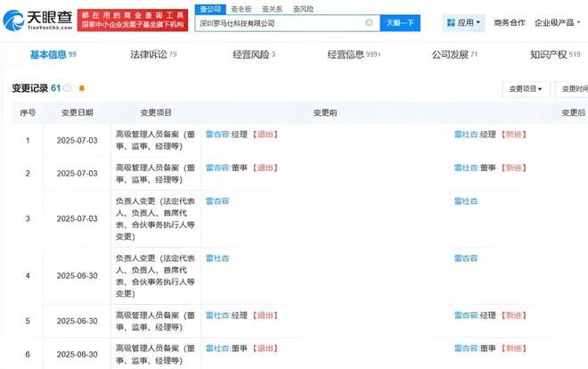Click the 变更记录 section heading
The height and width of the screenshot is (369, 588).
click(30, 88)
